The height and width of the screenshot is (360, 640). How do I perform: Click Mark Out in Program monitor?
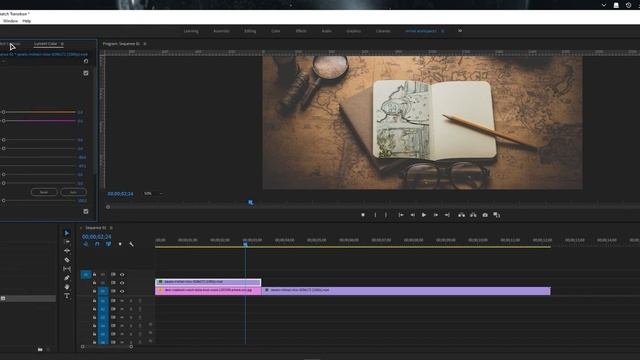[386, 215]
